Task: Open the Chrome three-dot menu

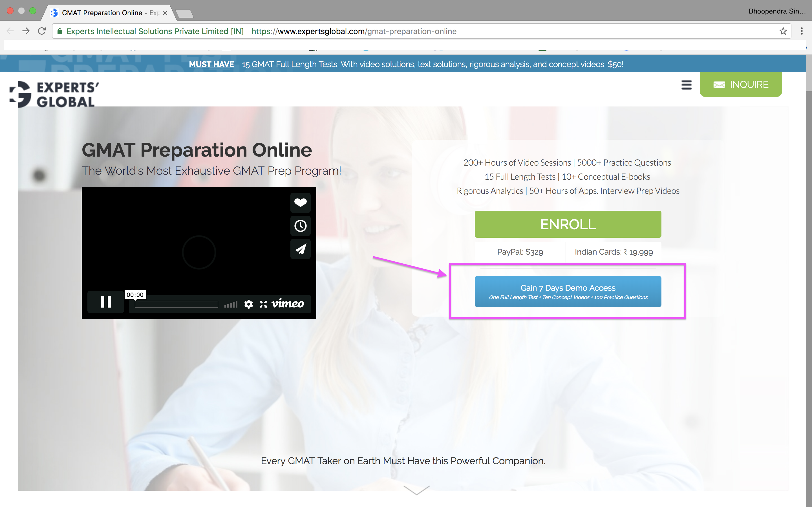Action: (x=802, y=31)
